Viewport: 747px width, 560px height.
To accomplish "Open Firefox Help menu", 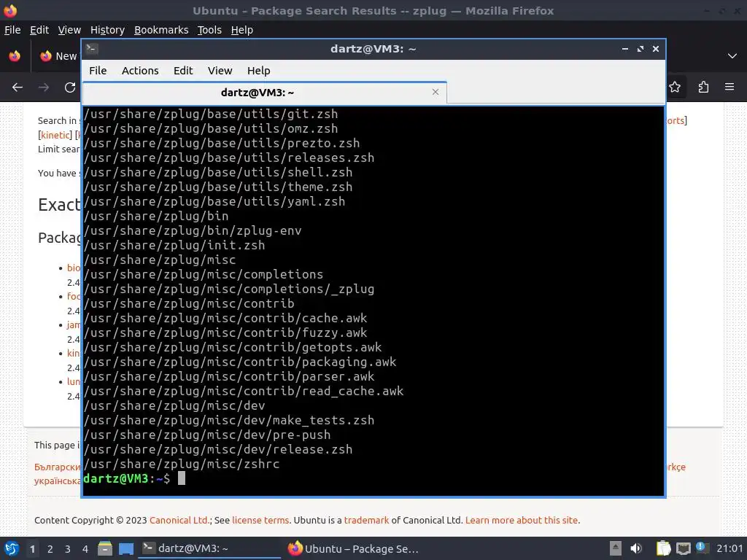I will point(241,30).
